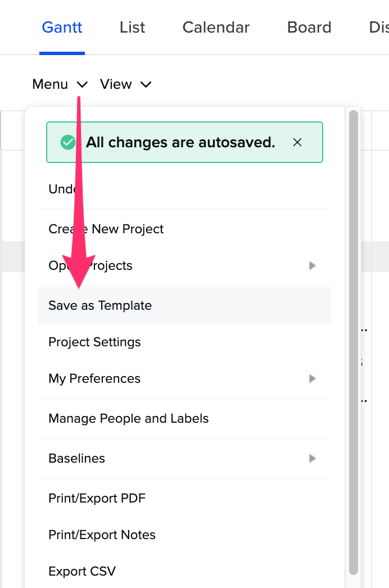
Task: Switch to the Board tab
Action: tap(309, 27)
